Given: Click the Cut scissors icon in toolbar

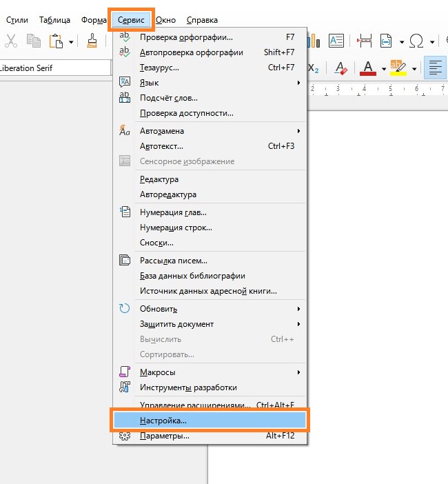Looking at the screenshot, I should coord(11,41).
